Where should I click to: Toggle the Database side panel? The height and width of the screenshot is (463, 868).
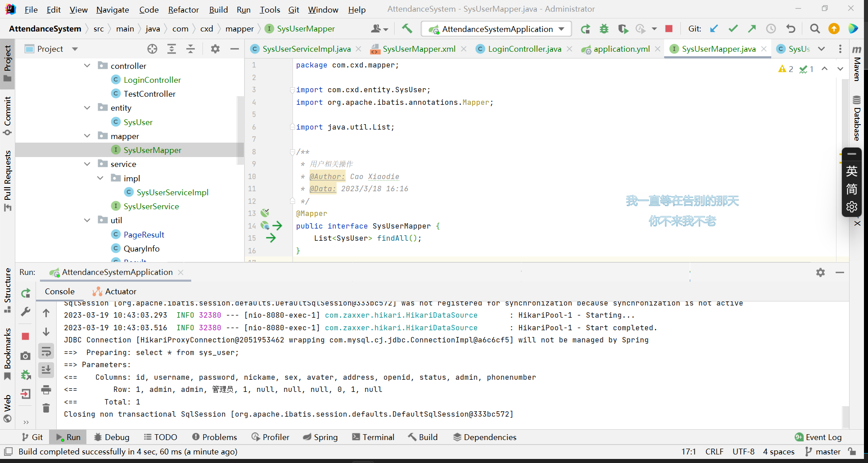tap(857, 118)
